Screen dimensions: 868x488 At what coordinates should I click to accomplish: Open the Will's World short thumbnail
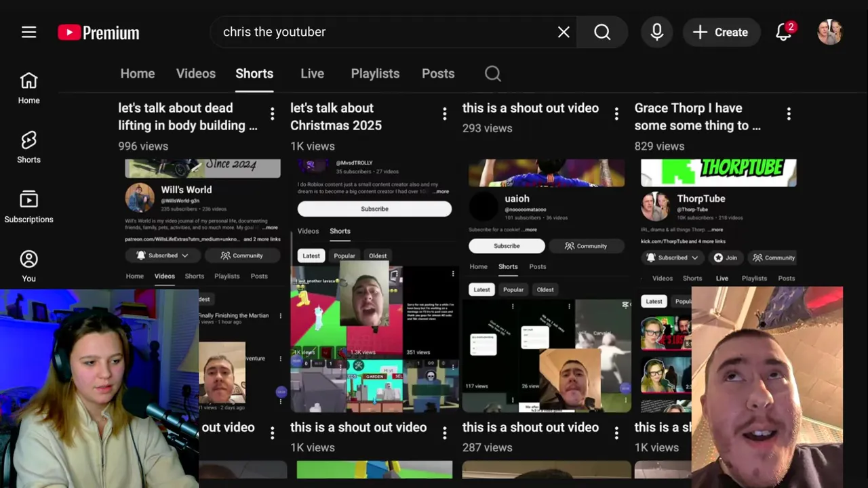click(202, 285)
